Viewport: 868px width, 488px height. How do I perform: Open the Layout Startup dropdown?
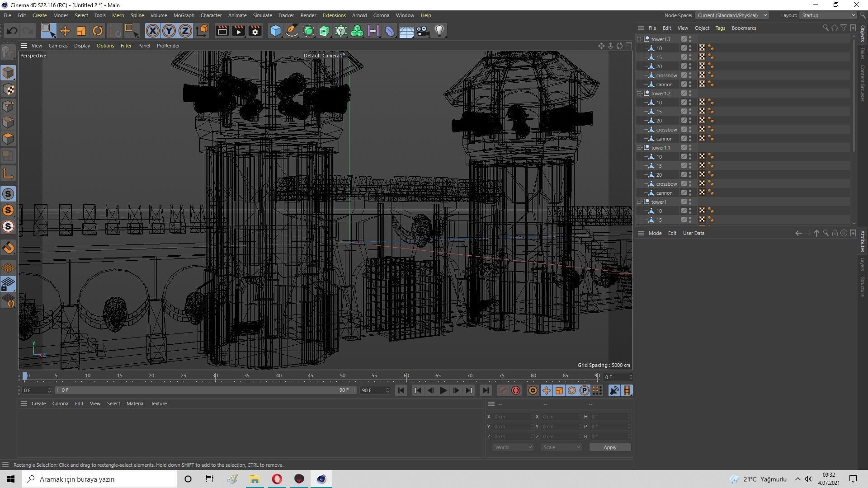[x=828, y=15]
